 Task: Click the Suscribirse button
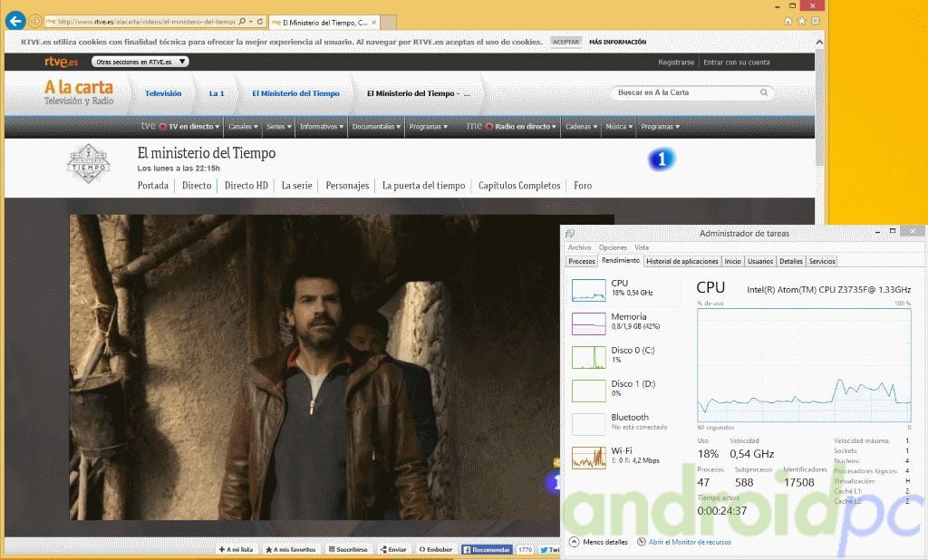point(349,549)
